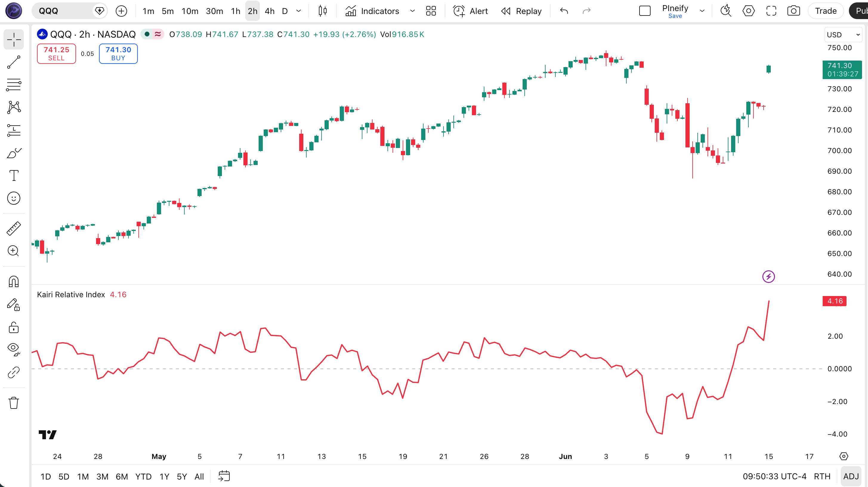Click the QQQ 2h NASDAQ chart title
The width and height of the screenshot is (868, 487).
tap(93, 34)
